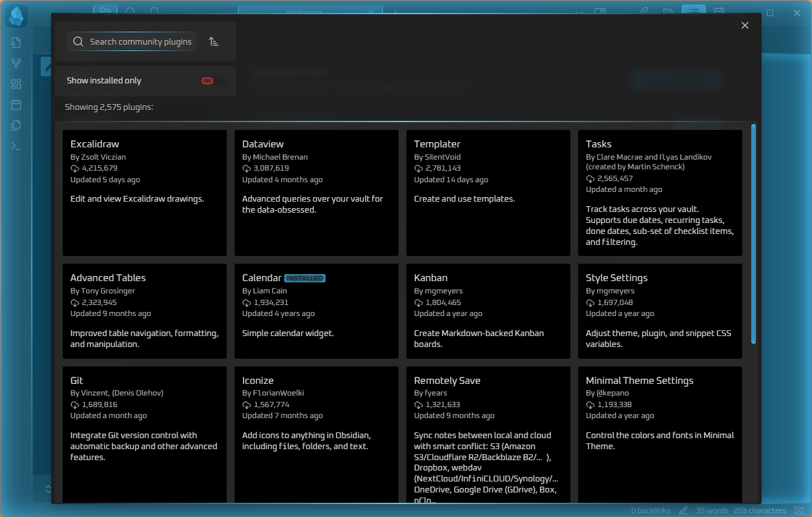Open the quick switcher ribbon icon
Image resolution: width=812 pixels, height=517 pixels.
[x=16, y=43]
